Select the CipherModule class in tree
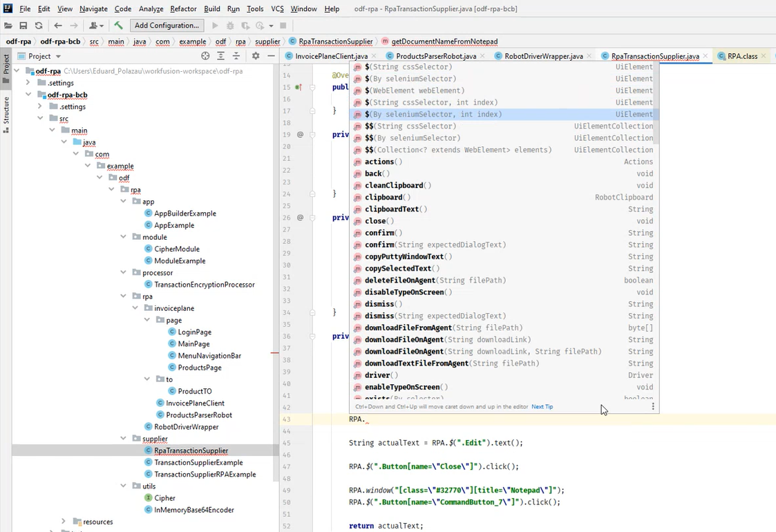The width and height of the screenshot is (776, 532). pos(177,249)
